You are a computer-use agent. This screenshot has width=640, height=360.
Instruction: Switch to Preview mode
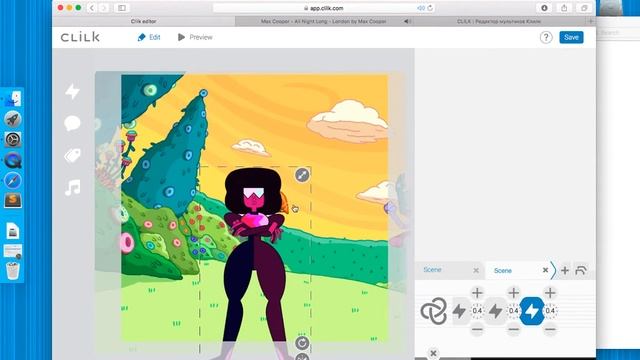coord(195,37)
